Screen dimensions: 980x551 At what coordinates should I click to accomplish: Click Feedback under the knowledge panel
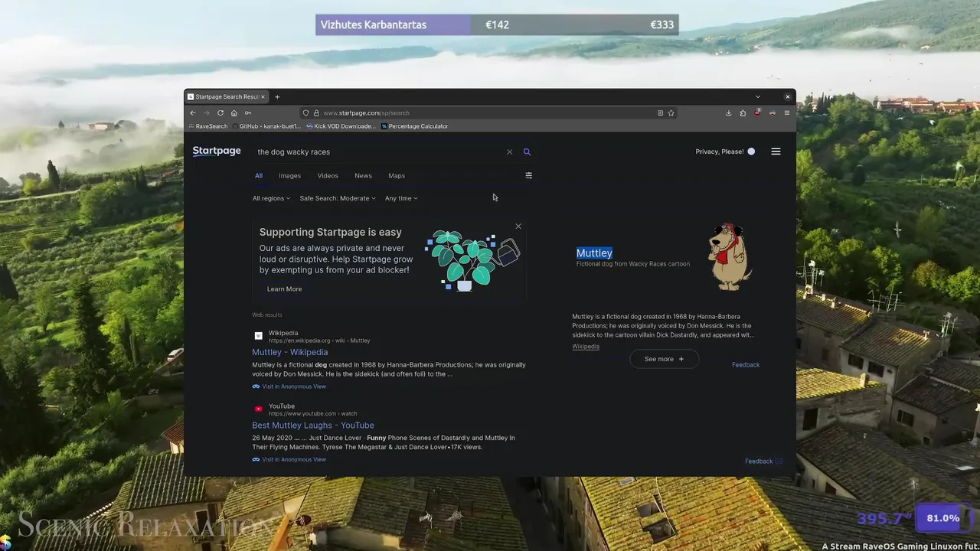(746, 365)
